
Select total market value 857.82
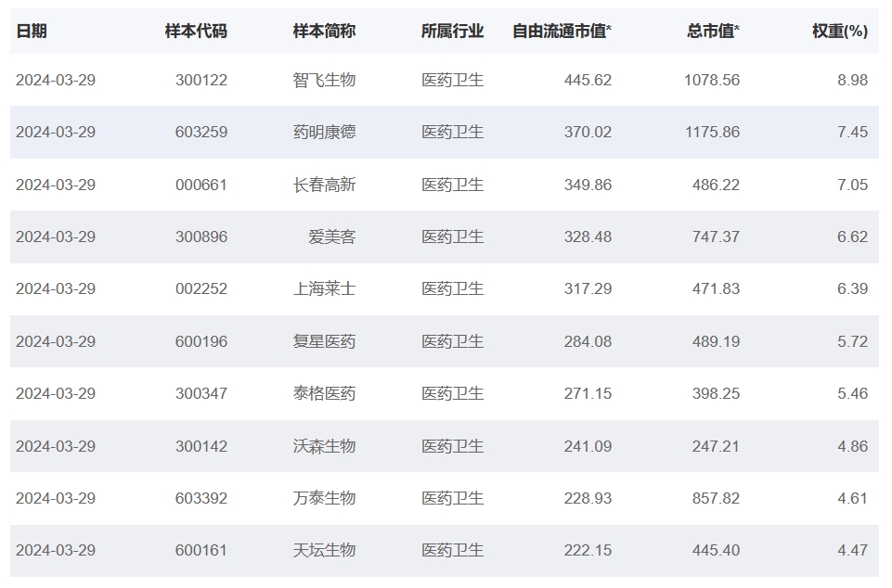pyautogui.click(x=717, y=498)
